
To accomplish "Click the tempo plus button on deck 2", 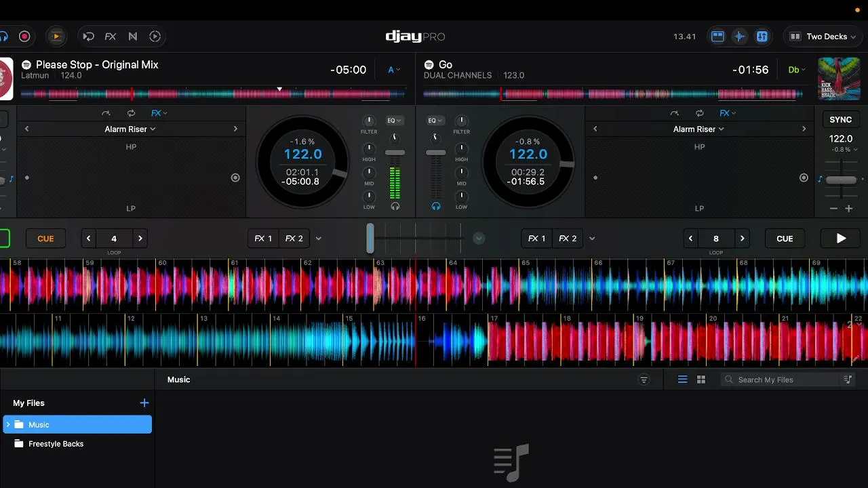I will 848,209.
